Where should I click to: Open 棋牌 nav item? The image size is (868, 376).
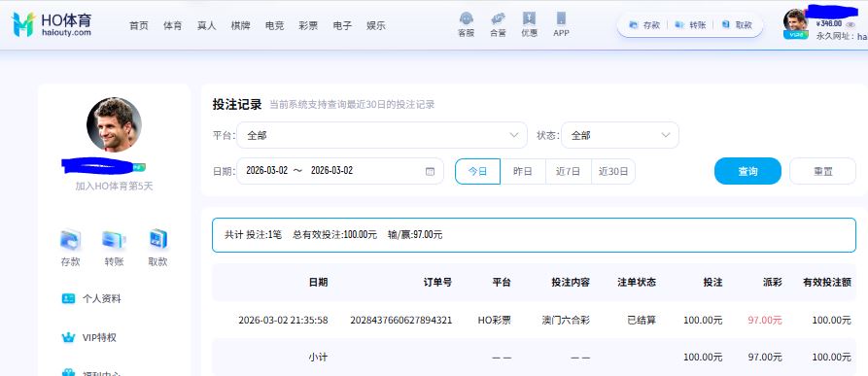pyautogui.click(x=240, y=25)
